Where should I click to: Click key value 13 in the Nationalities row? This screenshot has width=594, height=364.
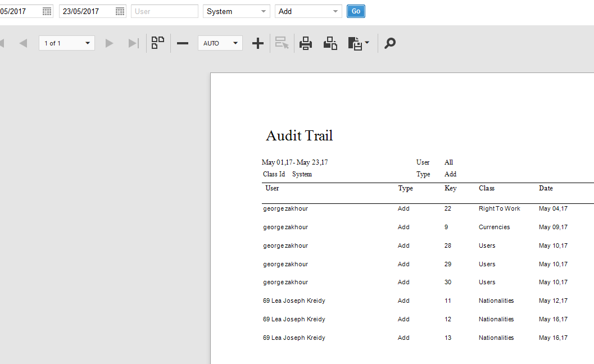click(448, 338)
